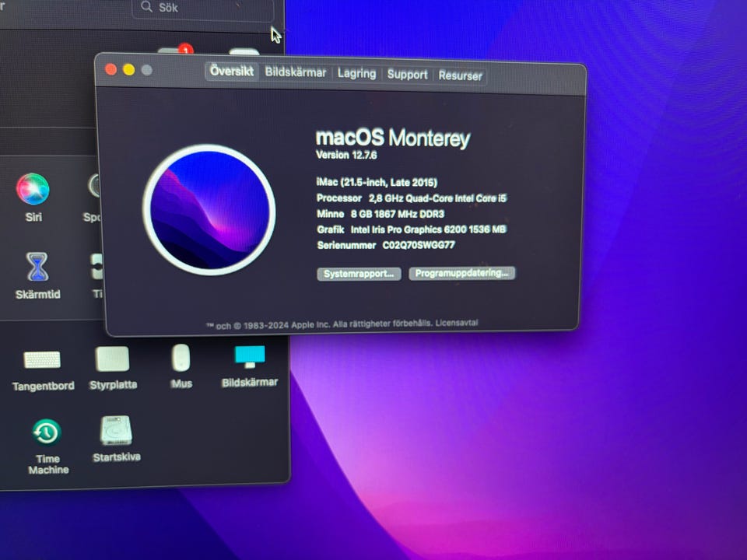
Task: Open Bildskärmar display preferences icon
Action: click(250, 357)
